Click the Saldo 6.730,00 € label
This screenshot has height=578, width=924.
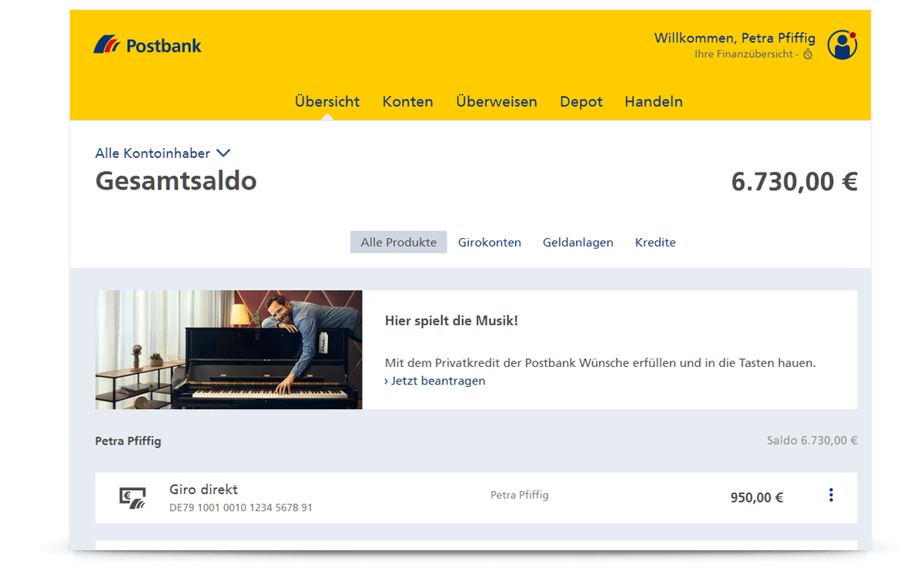pyautogui.click(x=812, y=441)
